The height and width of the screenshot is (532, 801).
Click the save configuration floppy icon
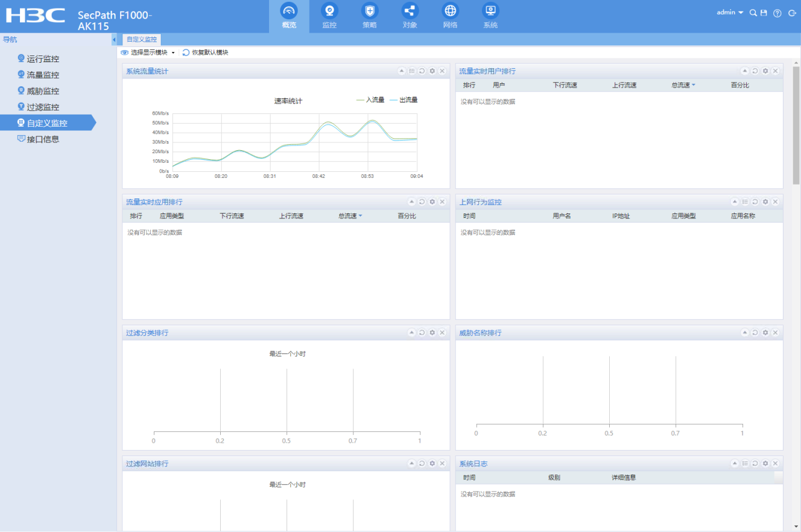(764, 13)
